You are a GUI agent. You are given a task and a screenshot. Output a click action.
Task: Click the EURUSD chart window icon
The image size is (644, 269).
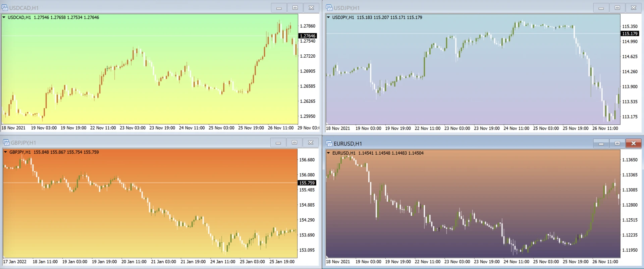pyautogui.click(x=329, y=144)
